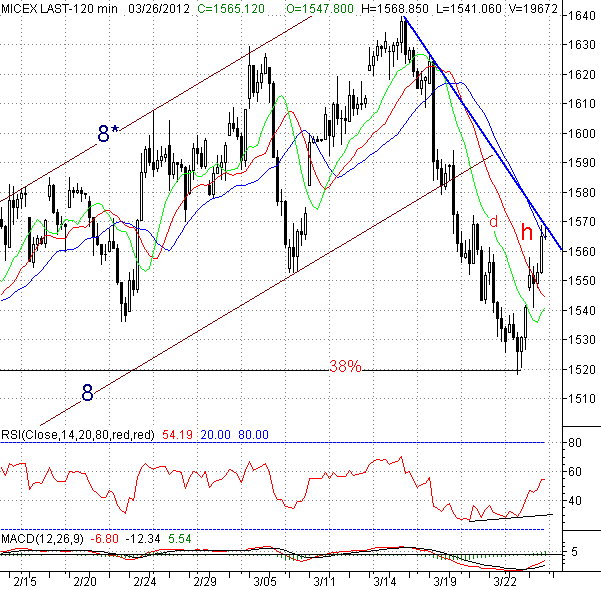Click the 1640 price axis label
This screenshot has width=601, height=590.
click(x=581, y=16)
